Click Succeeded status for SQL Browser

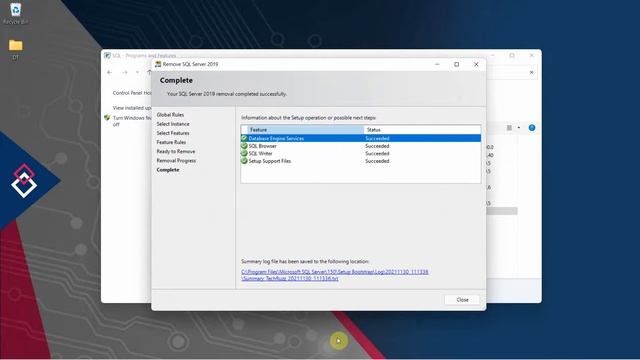coord(377,146)
